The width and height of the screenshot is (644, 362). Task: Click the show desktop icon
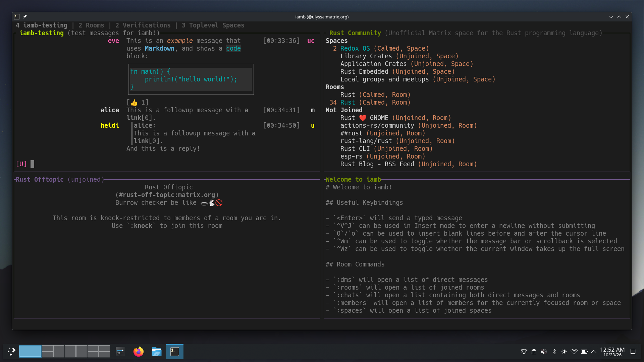pyautogui.click(x=633, y=352)
